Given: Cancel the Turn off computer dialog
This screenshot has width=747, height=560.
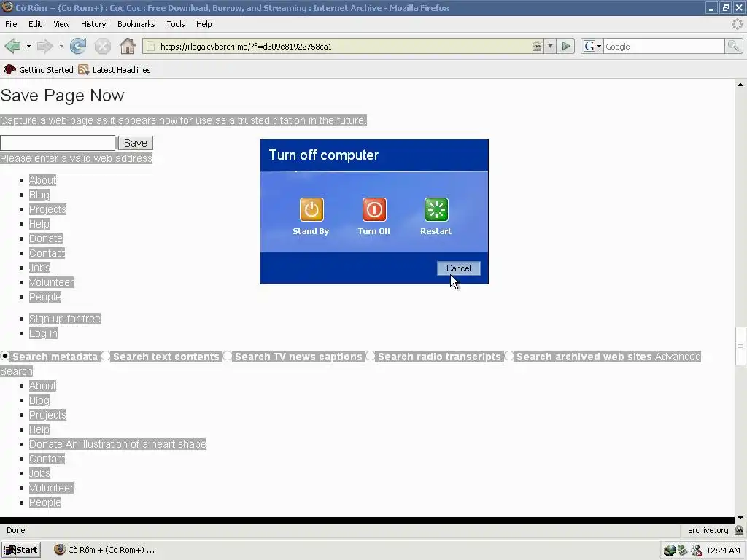Looking at the screenshot, I should click(x=458, y=268).
